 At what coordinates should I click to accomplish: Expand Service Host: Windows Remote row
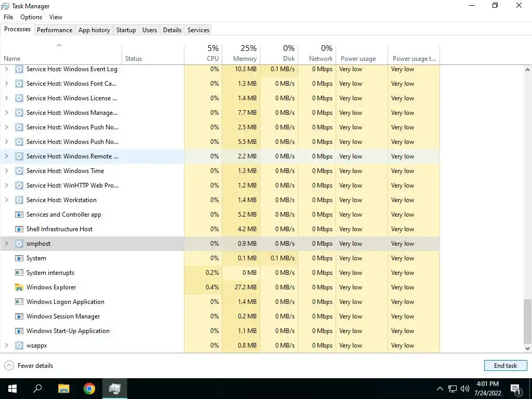click(6, 156)
